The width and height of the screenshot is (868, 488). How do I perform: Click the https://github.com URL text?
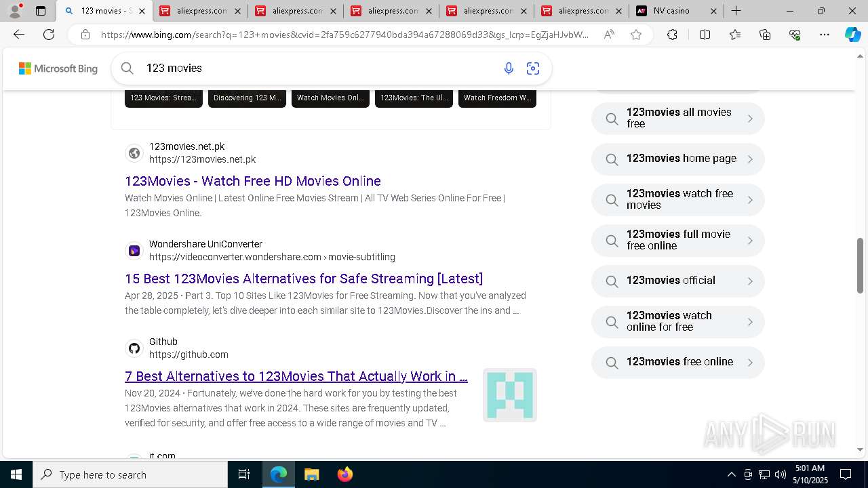pos(189,354)
